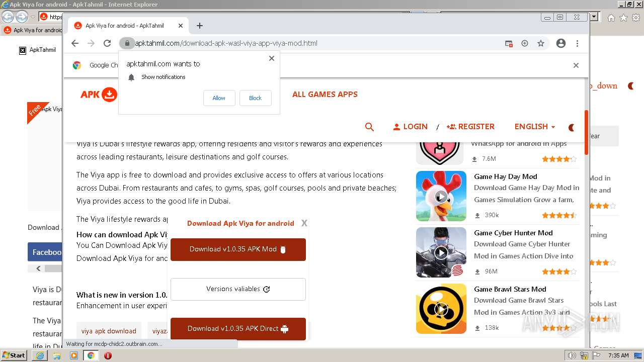Open Game Brawl Stars Mod thumbnail
The width and height of the screenshot is (644, 362).
pyautogui.click(x=441, y=309)
